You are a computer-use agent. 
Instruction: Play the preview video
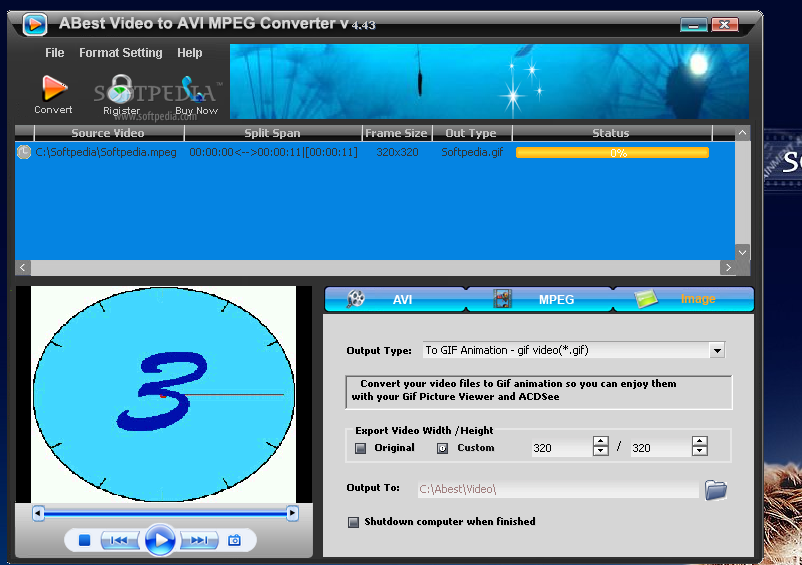pyautogui.click(x=160, y=540)
